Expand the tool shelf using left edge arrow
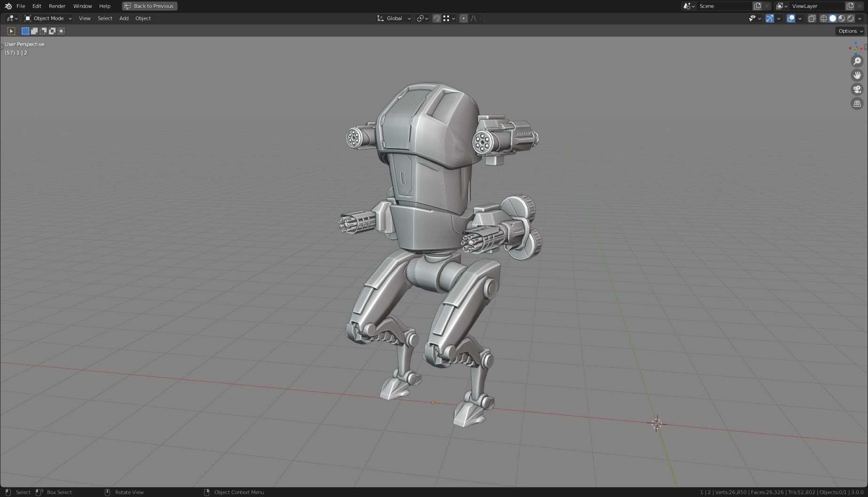The image size is (868, 497). [x=1, y=47]
